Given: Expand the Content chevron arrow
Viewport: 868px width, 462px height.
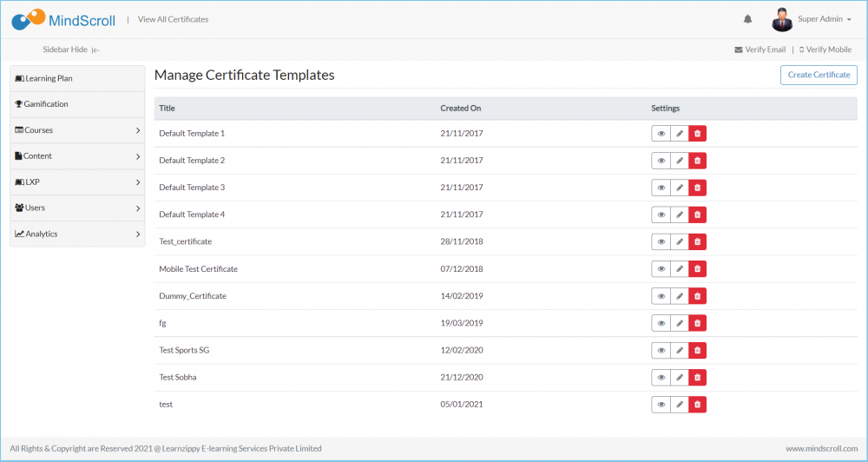Looking at the screenshot, I should (x=138, y=157).
